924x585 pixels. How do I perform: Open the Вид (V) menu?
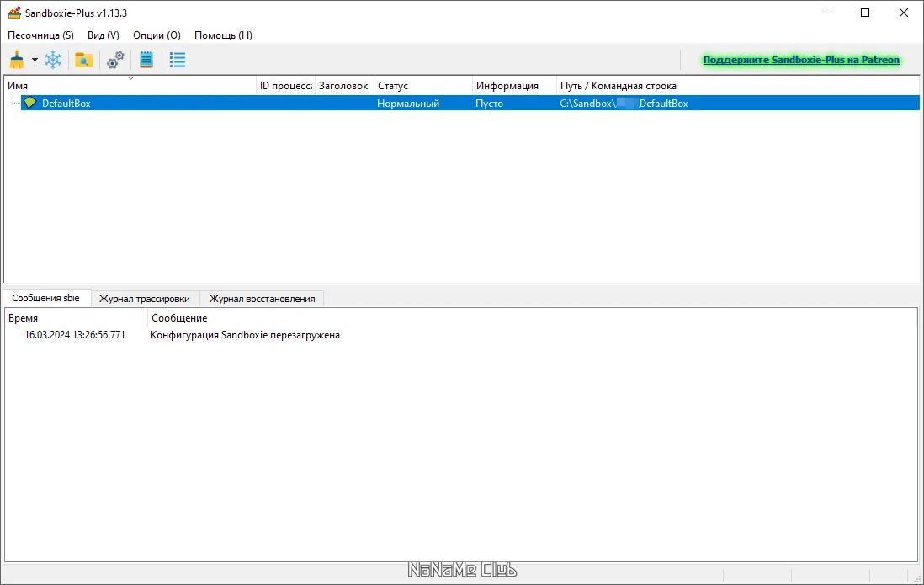[104, 35]
